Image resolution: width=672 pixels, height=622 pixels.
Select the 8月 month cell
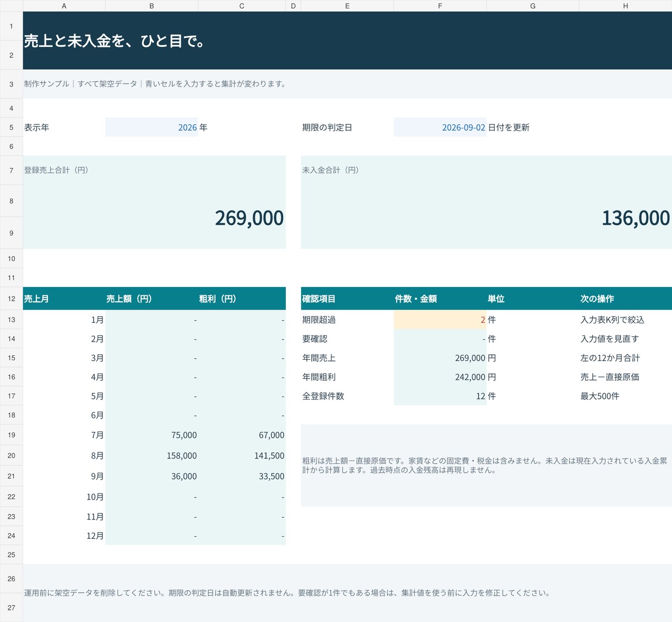coord(64,456)
